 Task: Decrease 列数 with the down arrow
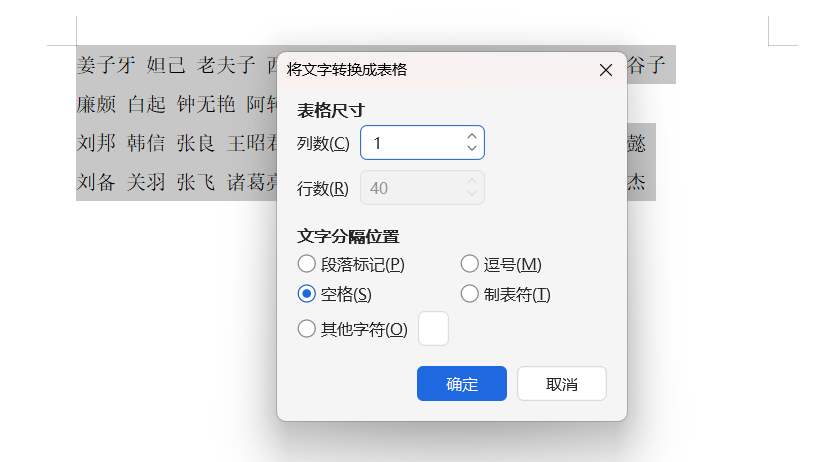472,149
